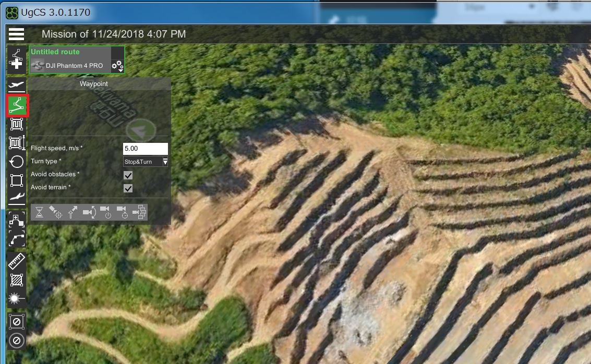The height and width of the screenshot is (364, 591).
Task: Select the Landing tool
Action: (17, 197)
